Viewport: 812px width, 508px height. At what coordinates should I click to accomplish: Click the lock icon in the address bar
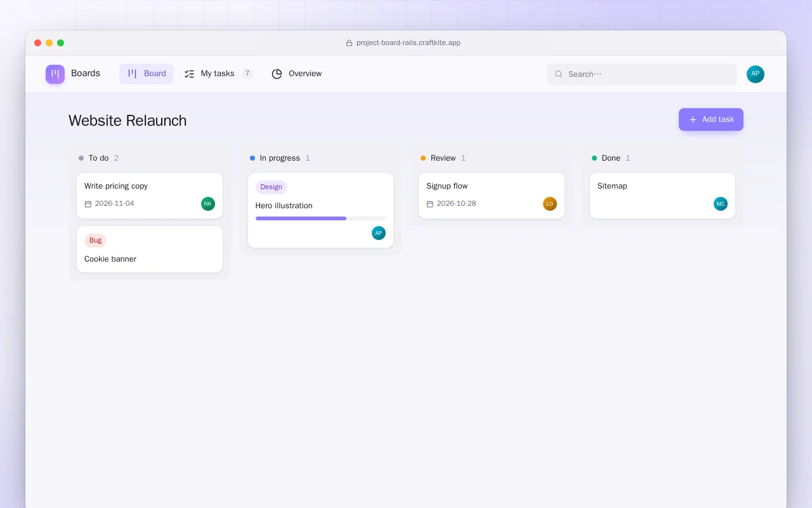[x=349, y=43]
